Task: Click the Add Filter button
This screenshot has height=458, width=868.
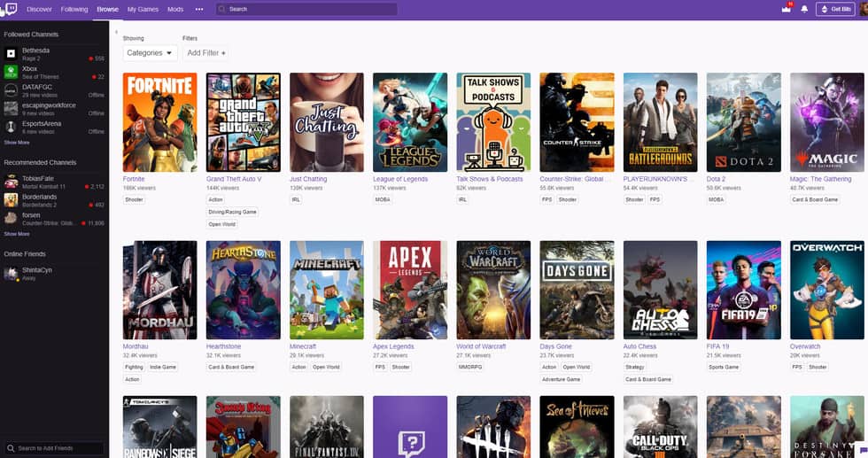Action: coord(205,52)
